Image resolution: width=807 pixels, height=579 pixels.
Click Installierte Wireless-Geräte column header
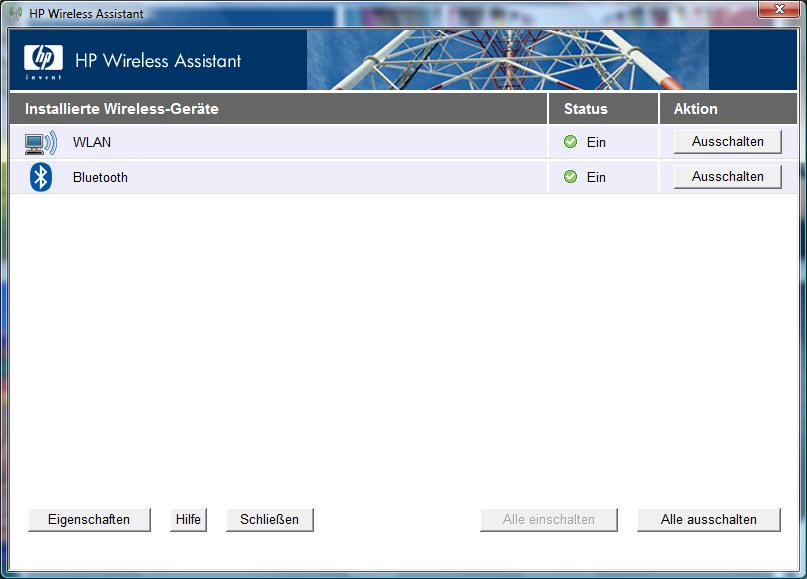(x=278, y=109)
